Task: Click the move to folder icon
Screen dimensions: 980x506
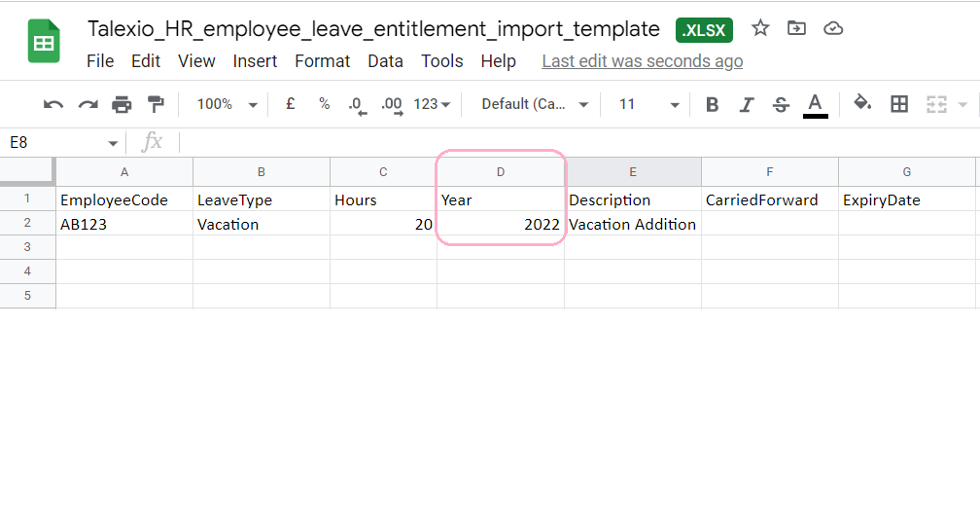Action: (x=796, y=28)
